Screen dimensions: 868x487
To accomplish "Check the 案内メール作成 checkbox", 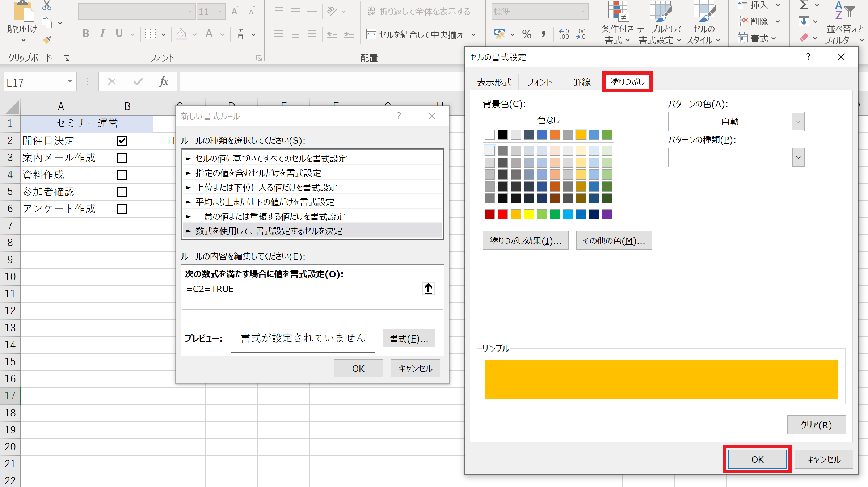I will click(122, 158).
